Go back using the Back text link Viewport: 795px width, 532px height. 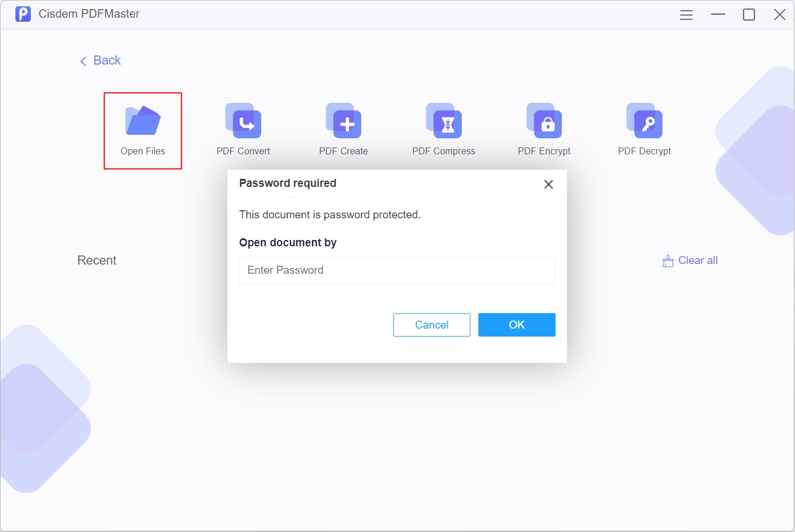pyautogui.click(x=107, y=61)
